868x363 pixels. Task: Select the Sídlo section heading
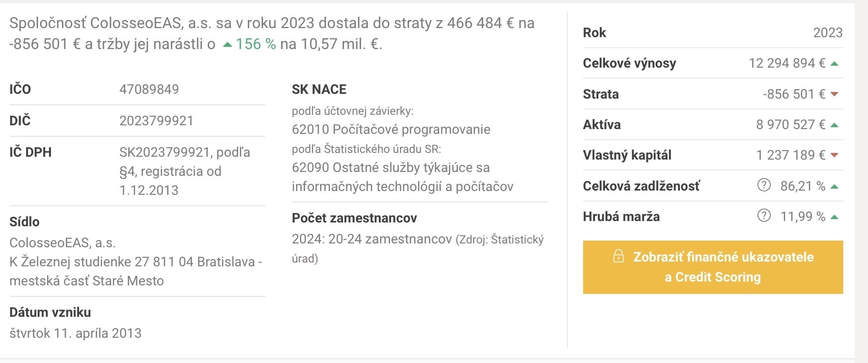(x=24, y=222)
